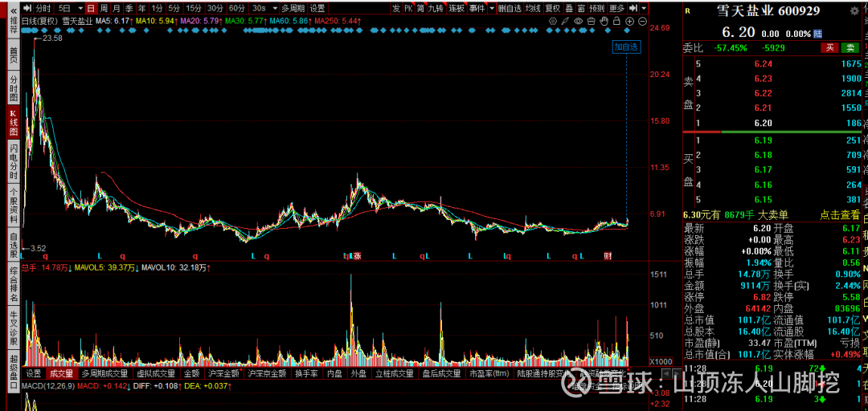Click 点击查看 link in big order row
Image resolution: width=868 pixels, height=411 pixels.
click(840, 214)
